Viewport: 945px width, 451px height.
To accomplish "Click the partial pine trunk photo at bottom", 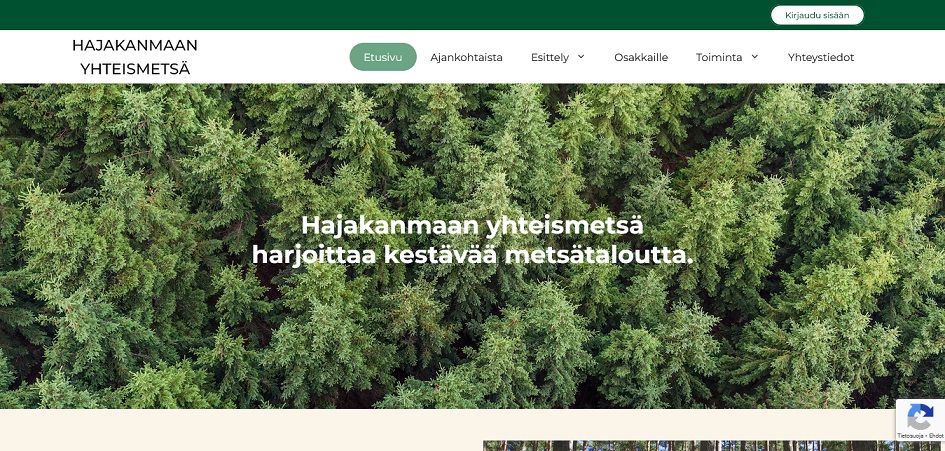I will click(687, 446).
